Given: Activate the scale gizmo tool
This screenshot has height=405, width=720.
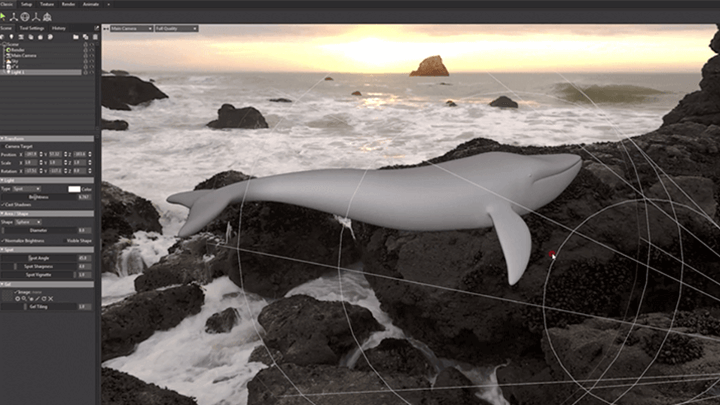Looking at the screenshot, I should click(x=36, y=17).
